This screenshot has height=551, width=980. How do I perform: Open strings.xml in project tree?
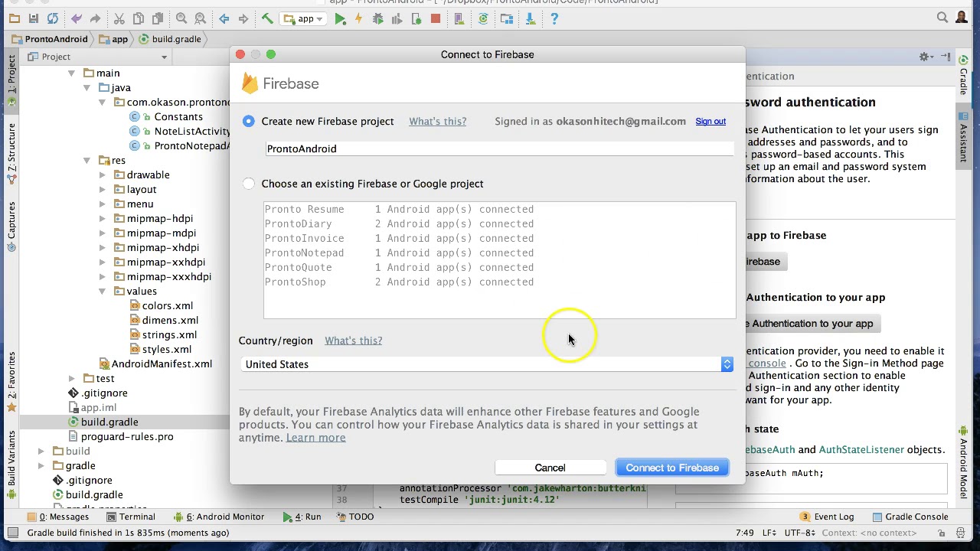coord(163,335)
